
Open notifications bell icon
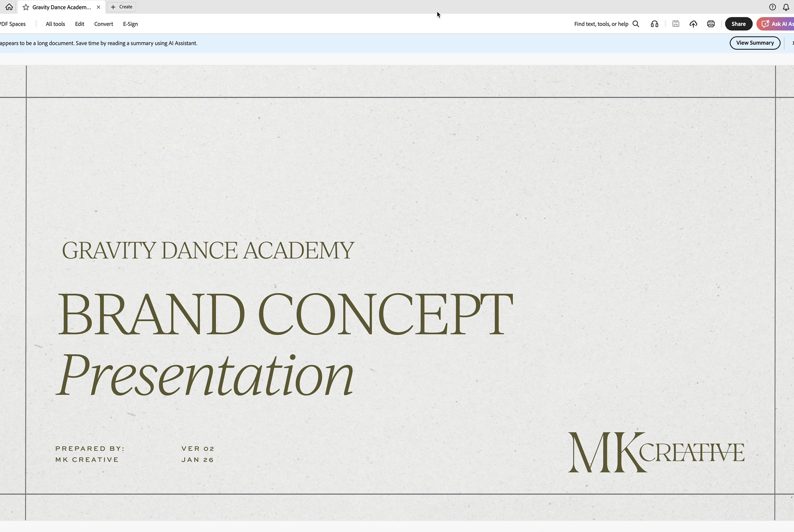[x=786, y=7]
